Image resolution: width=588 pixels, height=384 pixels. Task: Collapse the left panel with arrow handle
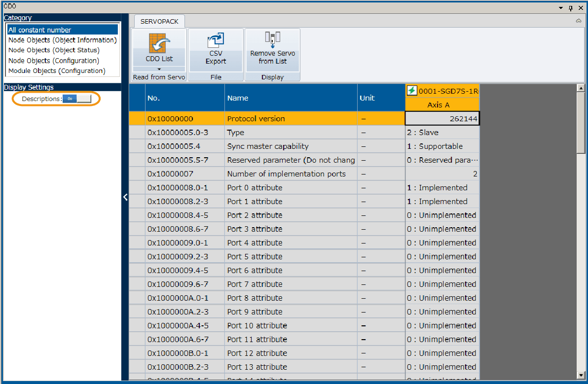[125, 197]
